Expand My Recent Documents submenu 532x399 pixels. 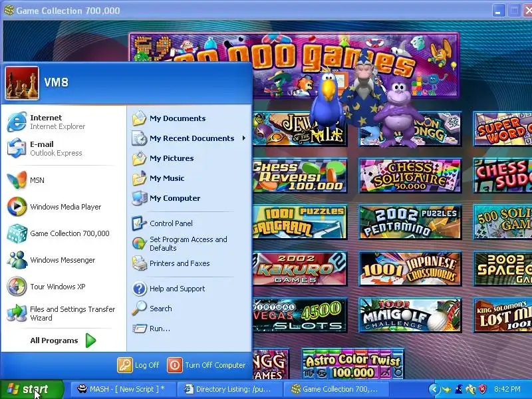click(x=190, y=138)
